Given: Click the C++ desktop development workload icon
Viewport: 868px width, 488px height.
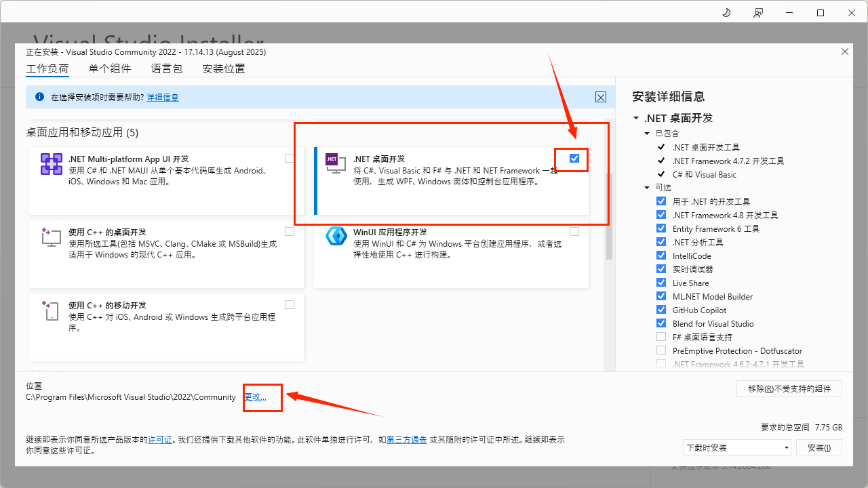Looking at the screenshot, I should (52, 237).
